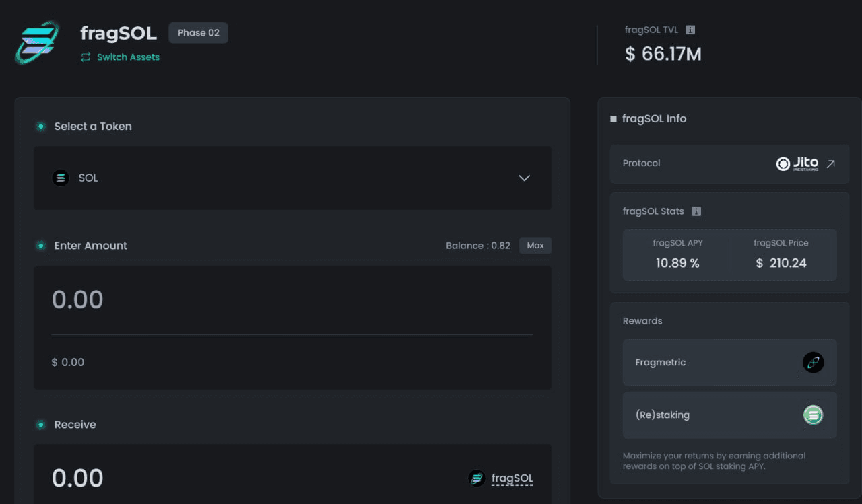Click the $ 210.24 fragSOL price
This screenshot has width=862, height=504.
(x=781, y=263)
